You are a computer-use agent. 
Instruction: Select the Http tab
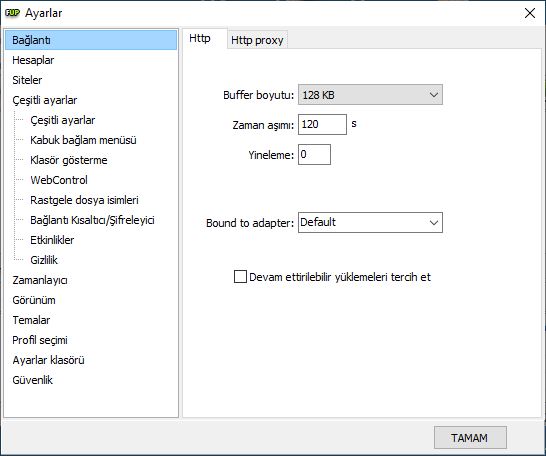point(200,38)
